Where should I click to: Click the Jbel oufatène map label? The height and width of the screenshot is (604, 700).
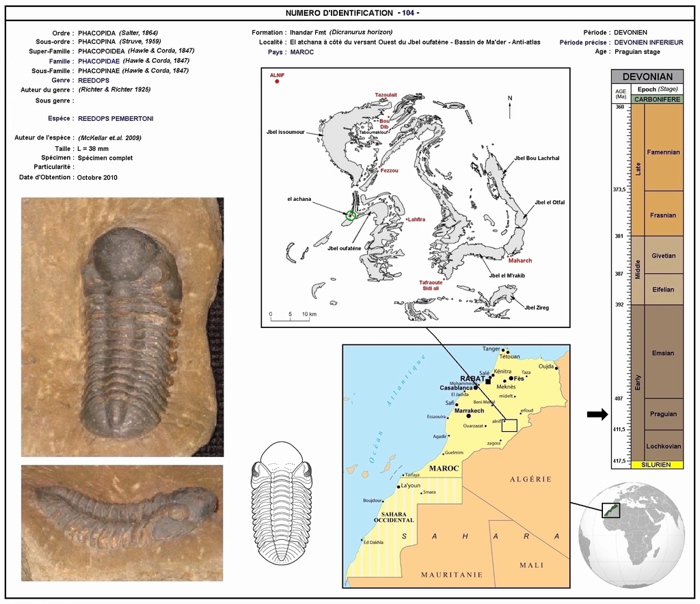[345, 248]
